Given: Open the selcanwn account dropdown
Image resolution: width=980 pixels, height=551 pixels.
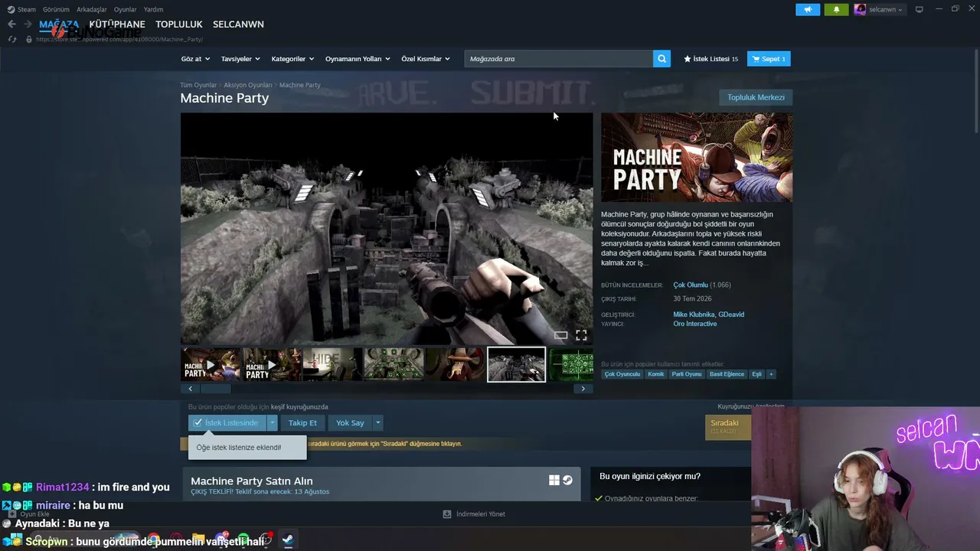Looking at the screenshot, I should tap(886, 9).
